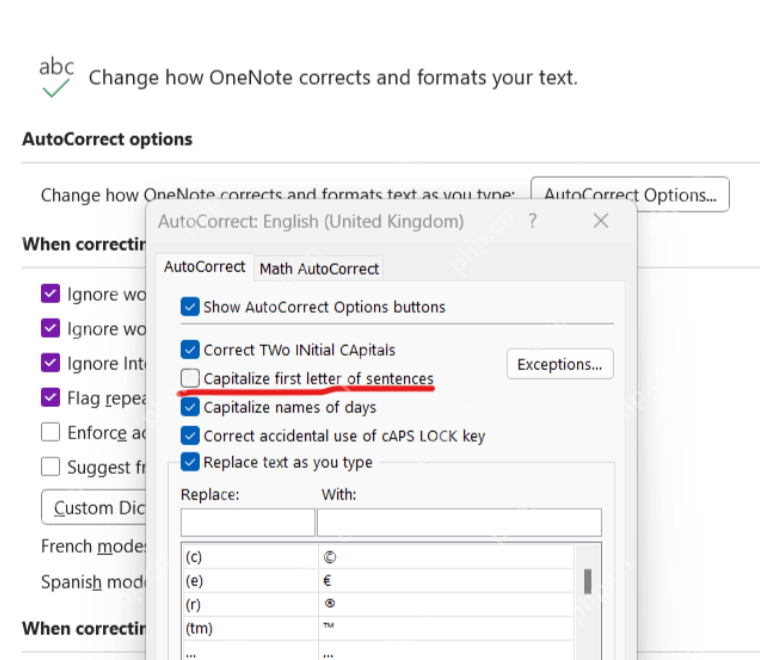760x660 pixels.
Task: Toggle Correct accidental use of cAPS LOCK key
Action: tap(190, 436)
